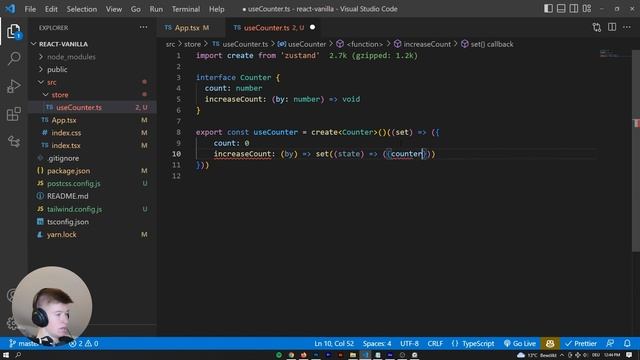Open customize layout icon
Image resolution: width=640 pixels, height=360 pixels.
point(587,9)
